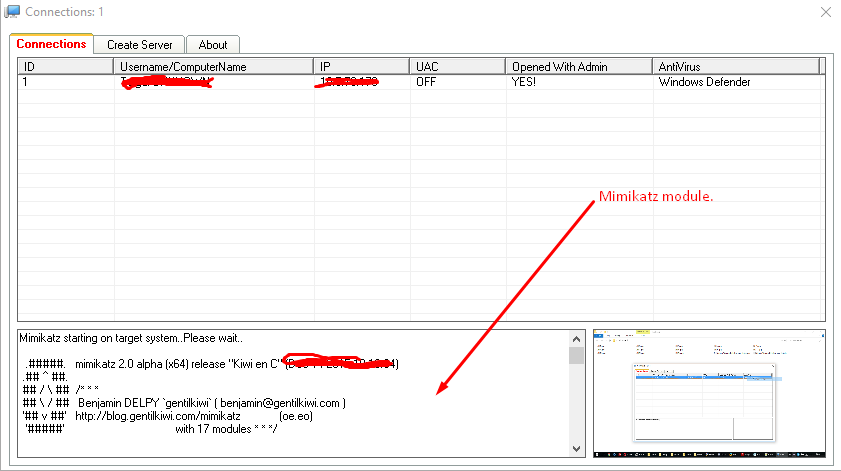Click the log scrollbar thumb
The height and width of the screenshot is (471, 841).
tap(577, 355)
